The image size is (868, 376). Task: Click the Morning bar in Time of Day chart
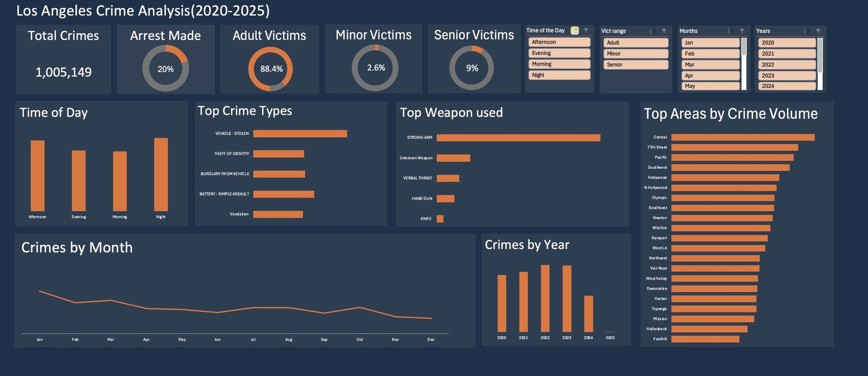(120, 181)
